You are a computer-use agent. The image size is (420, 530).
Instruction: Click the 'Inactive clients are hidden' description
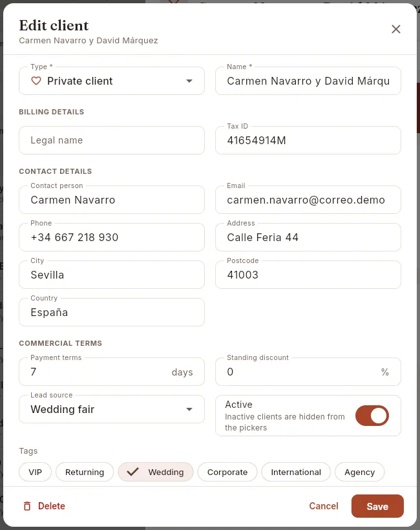coord(285,422)
